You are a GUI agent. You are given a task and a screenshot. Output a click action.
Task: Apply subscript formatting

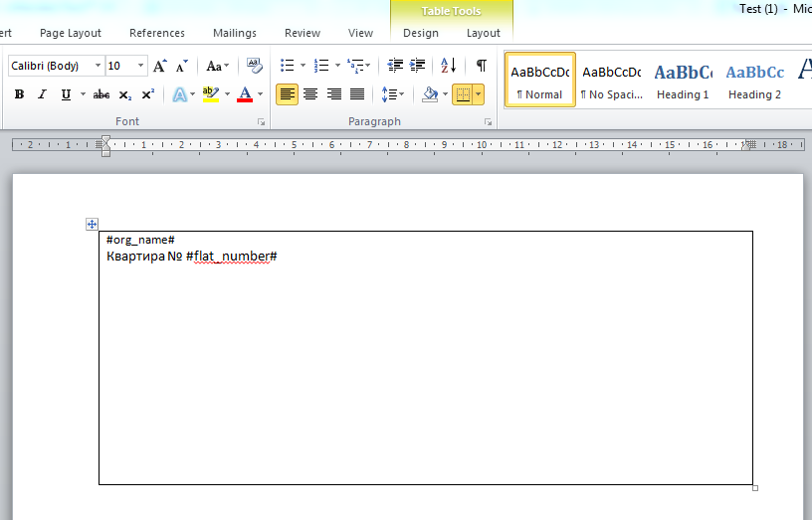tap(124, 94)
